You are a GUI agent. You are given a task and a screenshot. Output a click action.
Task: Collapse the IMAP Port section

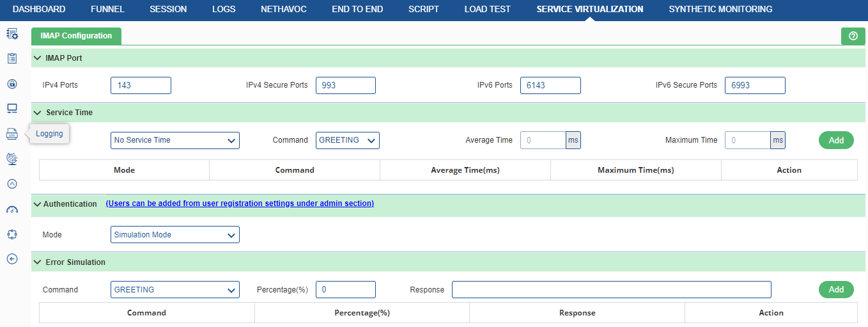(x=37, y=58)
